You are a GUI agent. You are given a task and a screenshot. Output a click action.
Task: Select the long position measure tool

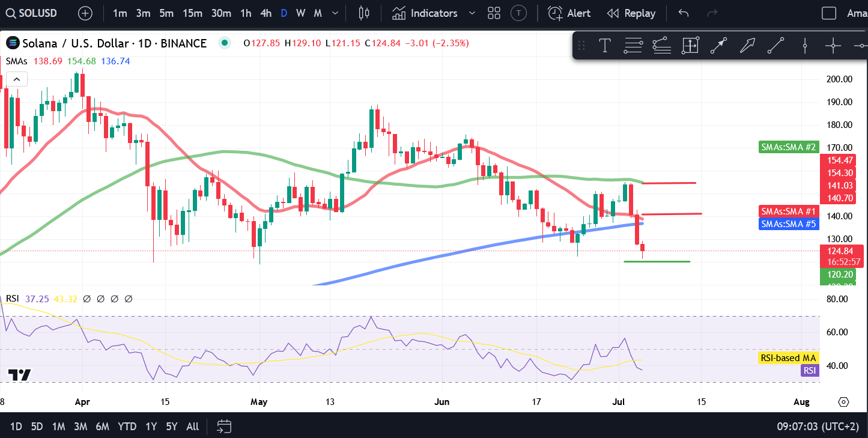point(690,45)
